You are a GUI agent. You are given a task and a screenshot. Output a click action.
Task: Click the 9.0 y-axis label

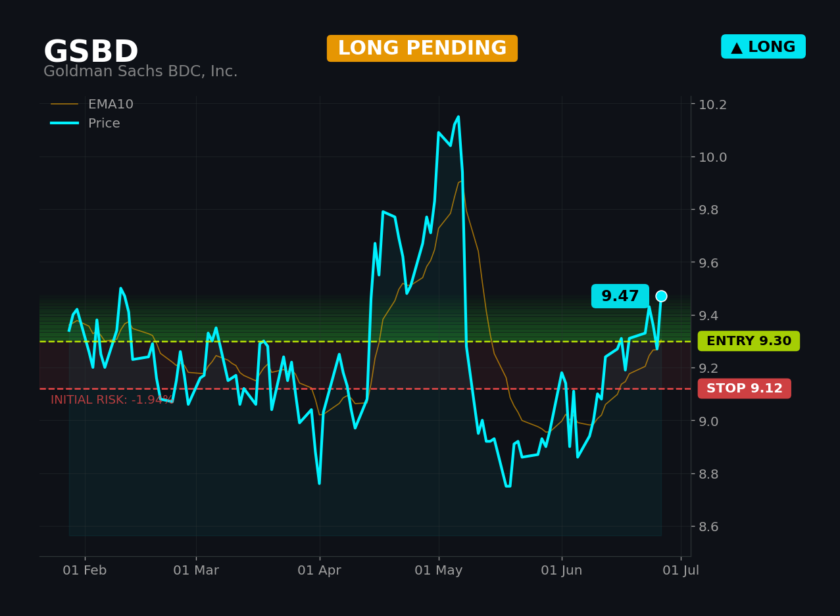(x=708, y=421)
